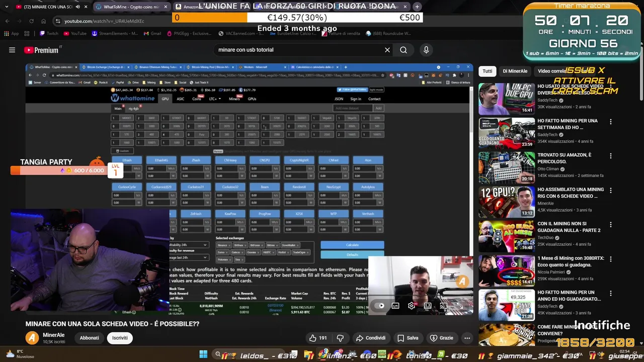Open weather widget showing 8°C Nuvoloso
Image resolution: width=644 pixels, height=362 pixels.
20,354
